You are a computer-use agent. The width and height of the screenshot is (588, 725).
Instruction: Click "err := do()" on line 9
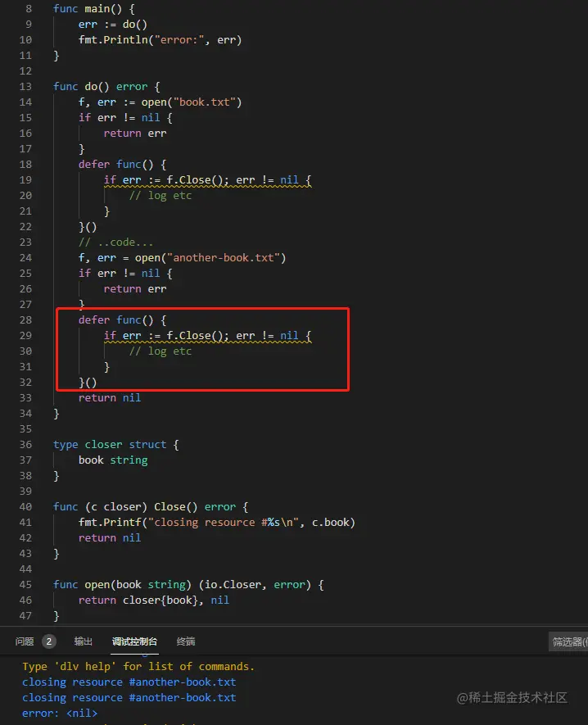[113, 24]
